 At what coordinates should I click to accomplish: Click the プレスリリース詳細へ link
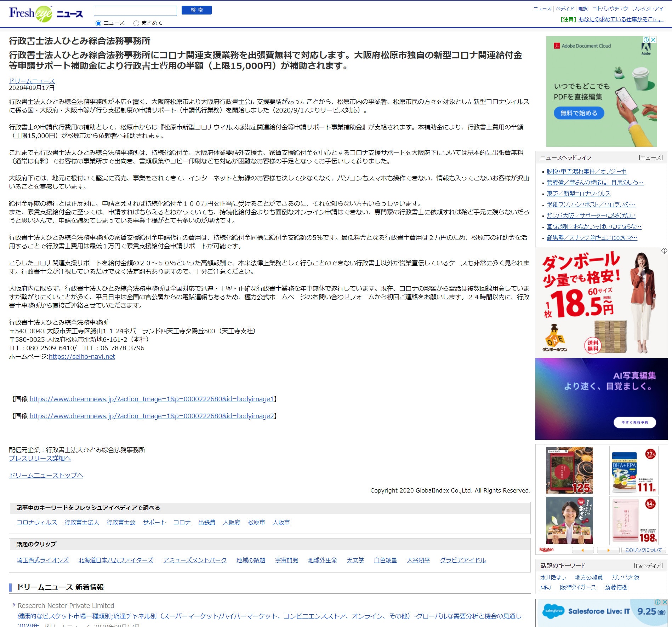point(40,458)
